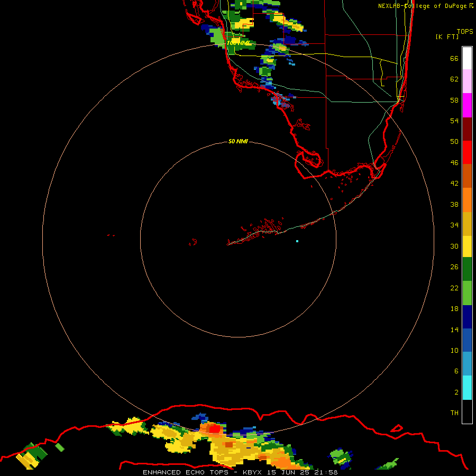Select the magenta legend color block
Screen dimensions: 476x476
point(467,105)
